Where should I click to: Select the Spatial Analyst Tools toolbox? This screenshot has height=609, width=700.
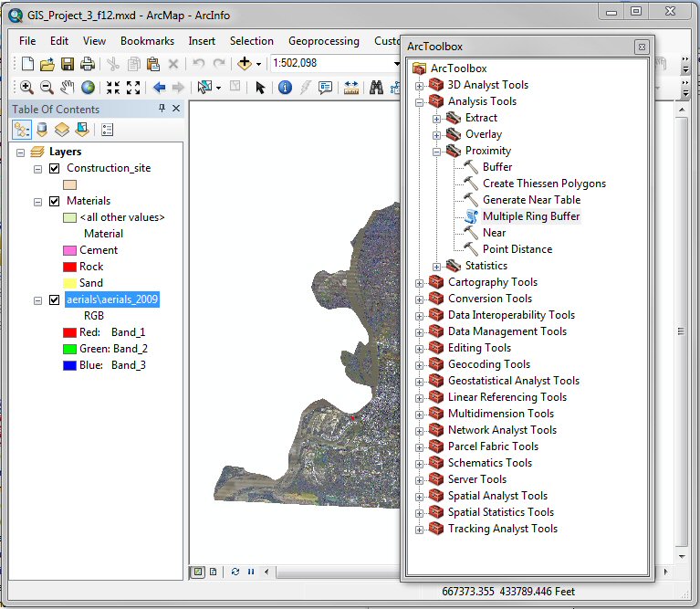pos(497,496)
